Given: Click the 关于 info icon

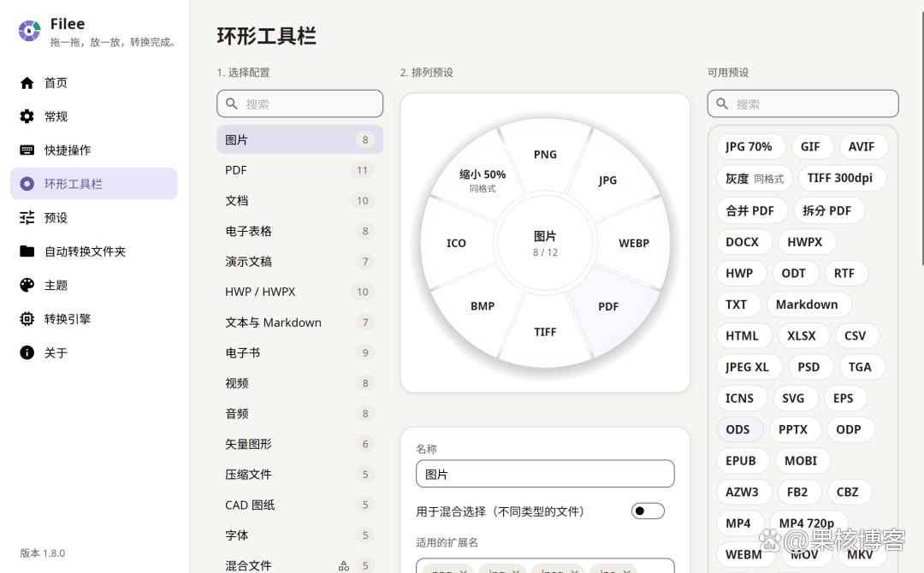Looking at the screenshot, I should pos(27,352).
